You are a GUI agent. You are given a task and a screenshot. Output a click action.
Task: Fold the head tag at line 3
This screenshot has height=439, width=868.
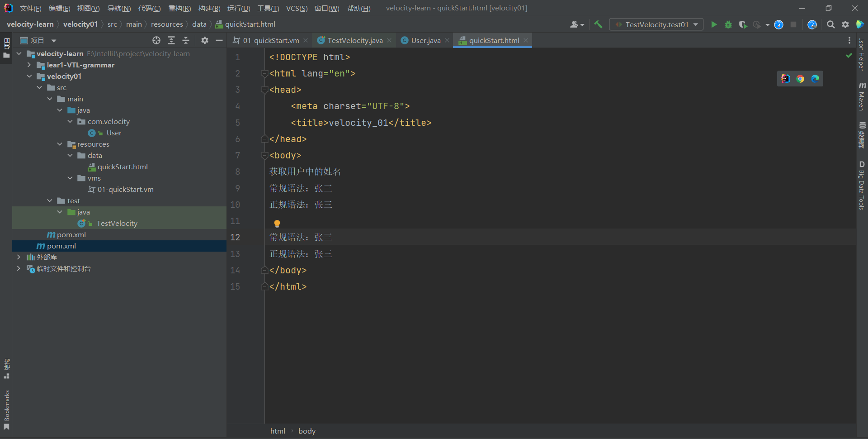click(x=265, y=90)
